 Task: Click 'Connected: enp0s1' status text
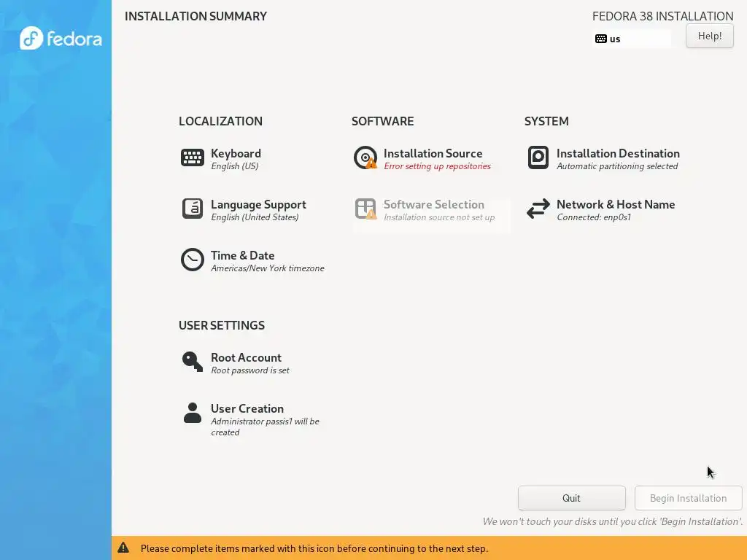(x=594, y=217)
